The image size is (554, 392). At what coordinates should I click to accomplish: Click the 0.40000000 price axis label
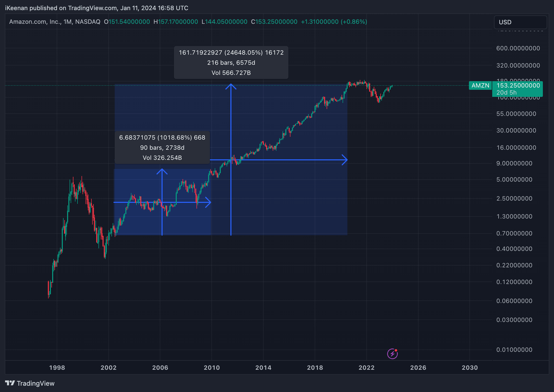[514, 249]
